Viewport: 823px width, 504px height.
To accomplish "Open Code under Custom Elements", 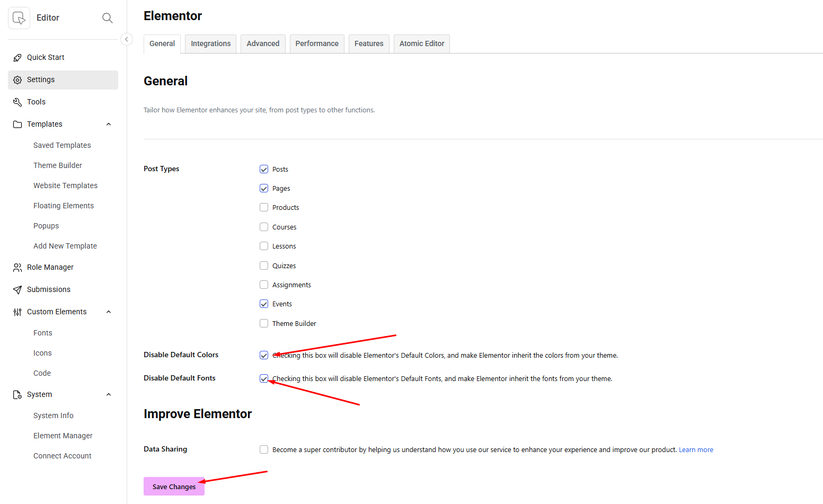I will [42, 373].
